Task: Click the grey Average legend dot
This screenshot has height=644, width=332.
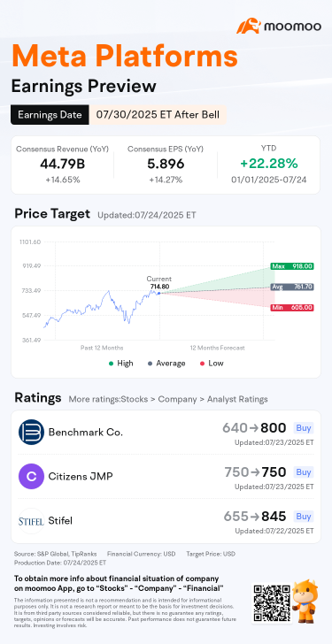Action: (x=150, y=364)
